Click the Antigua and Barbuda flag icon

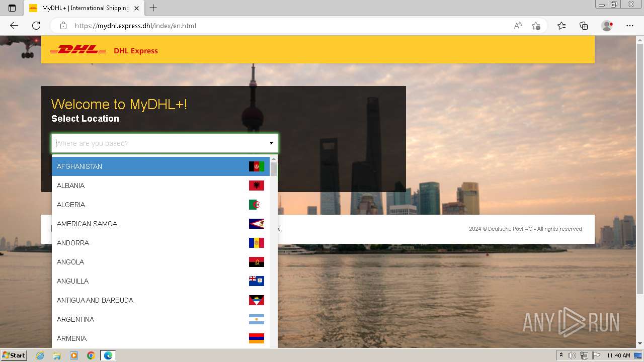coord(257,300)
